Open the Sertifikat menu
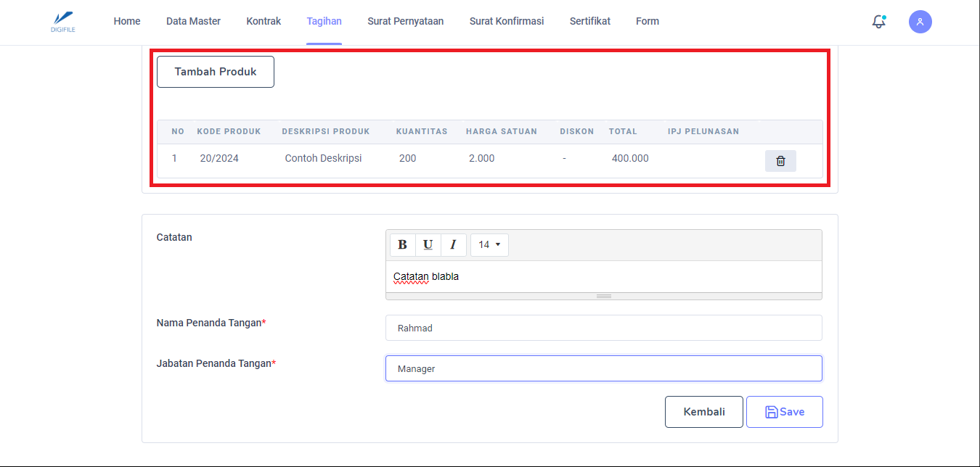The width and height of the screenshot is (980, 467). (x=589, y=21)
